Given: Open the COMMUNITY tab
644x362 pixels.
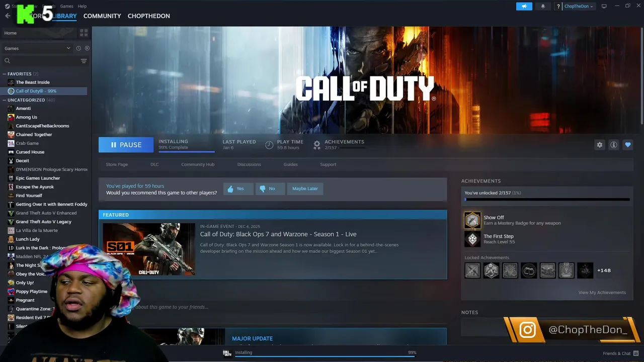Looking at the screenshot, I should [x=102, y=16].
